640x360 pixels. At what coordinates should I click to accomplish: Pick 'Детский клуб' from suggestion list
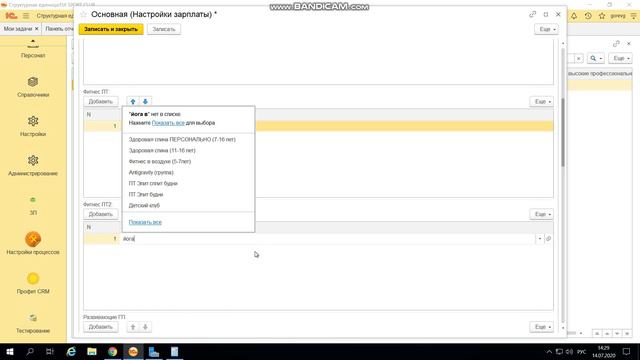(x=144, y=206)
